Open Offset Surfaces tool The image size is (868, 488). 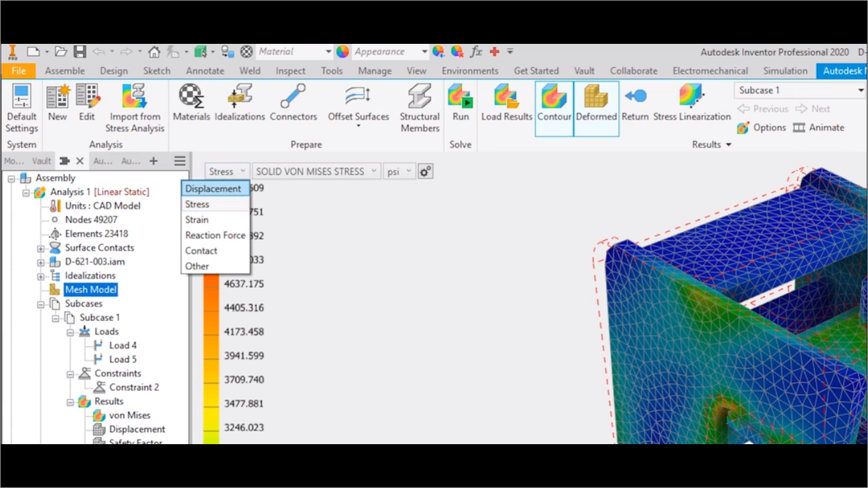(358, 106)
